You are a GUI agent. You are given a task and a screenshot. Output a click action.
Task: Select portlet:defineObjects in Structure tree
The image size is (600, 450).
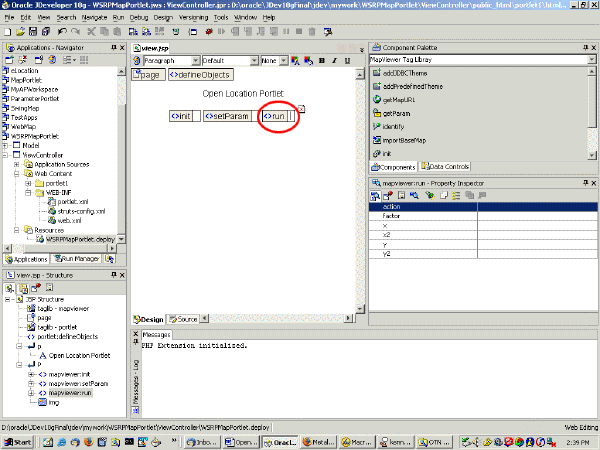coord(63,337)
